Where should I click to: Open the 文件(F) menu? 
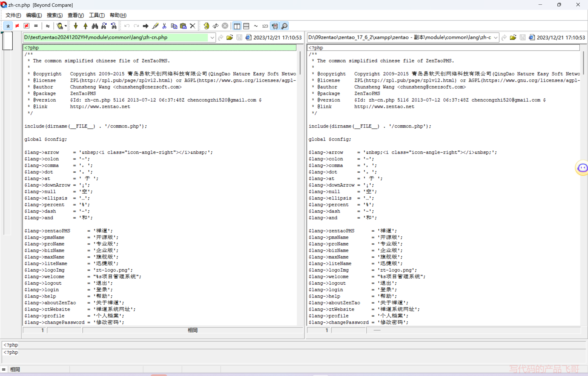coord(13,15)
